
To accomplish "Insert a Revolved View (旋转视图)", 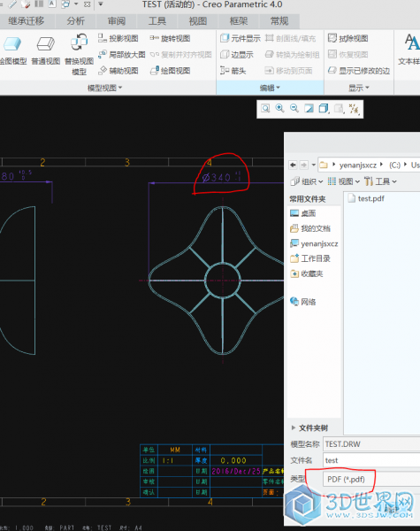I will pos(170,38).
